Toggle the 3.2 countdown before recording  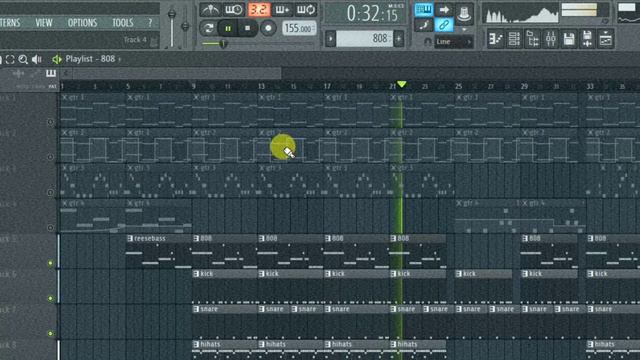pos(259,10)
